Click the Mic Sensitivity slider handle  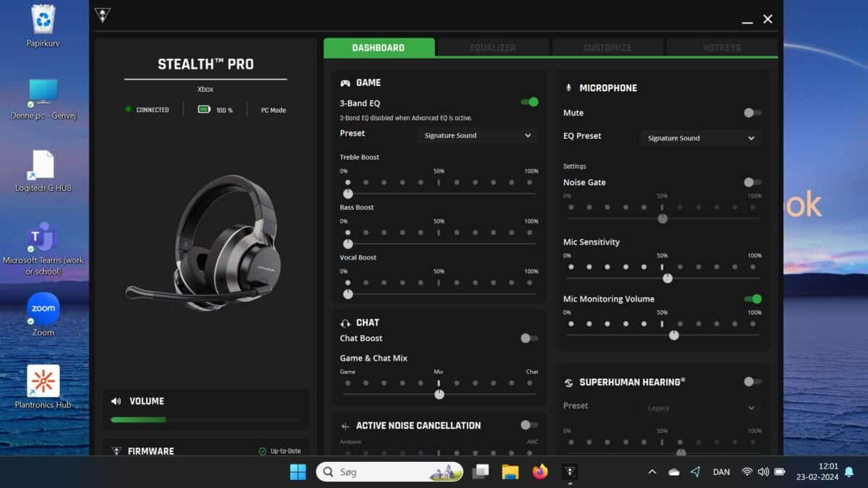[668, 278]
